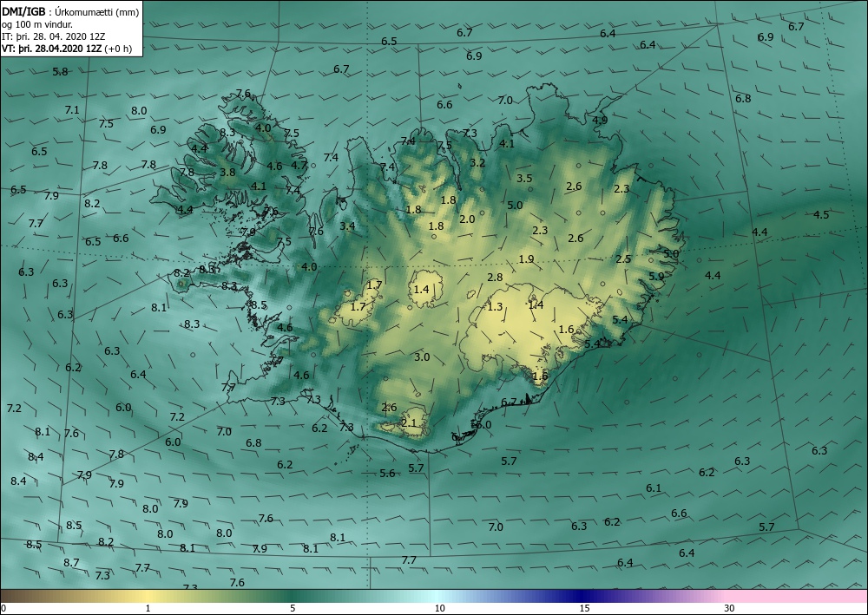The height and width of the screenshot is (615, 868).
Task: Click the 2.1 value on the map
Action: click(409, 423)
